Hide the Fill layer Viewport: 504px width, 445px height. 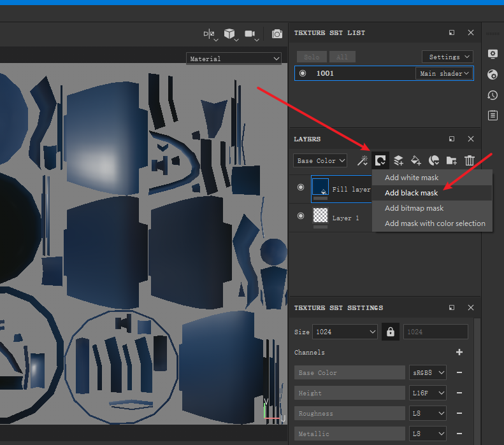coord(301,187)
